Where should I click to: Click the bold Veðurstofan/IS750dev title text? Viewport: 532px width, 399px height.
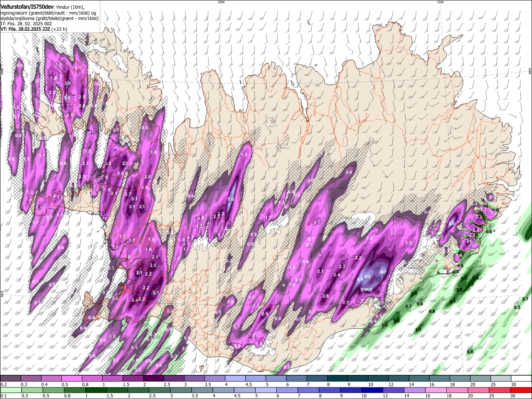point(27,7)
